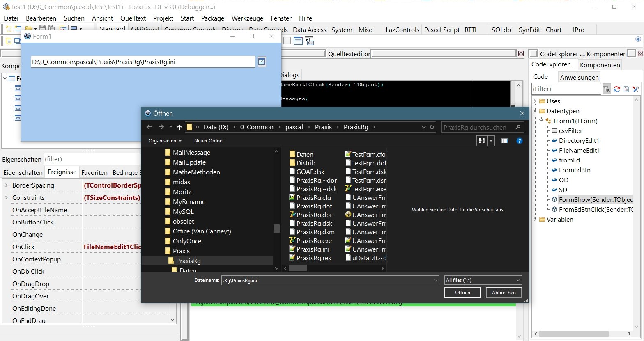The width and height of the screenshot is (644, 341).
Task: Close the Quelltexteditor docked panel
Action: coord(521,53)
